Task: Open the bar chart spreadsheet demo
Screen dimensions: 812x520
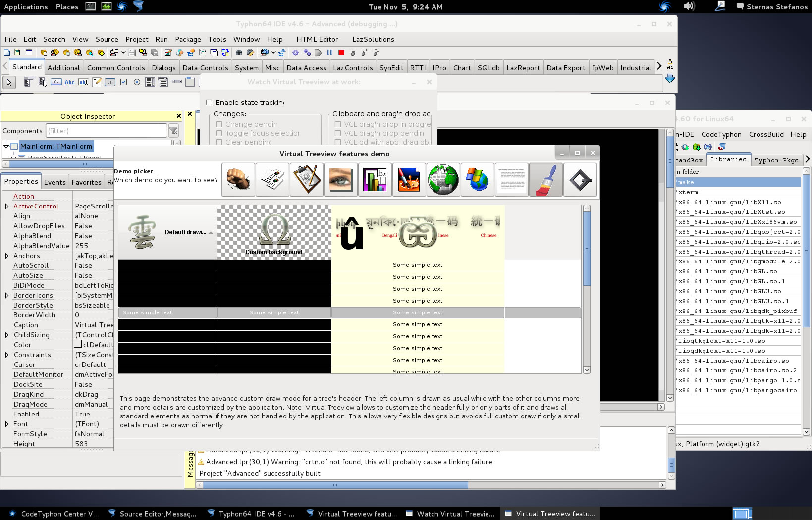Action: [x=375, y=180]
